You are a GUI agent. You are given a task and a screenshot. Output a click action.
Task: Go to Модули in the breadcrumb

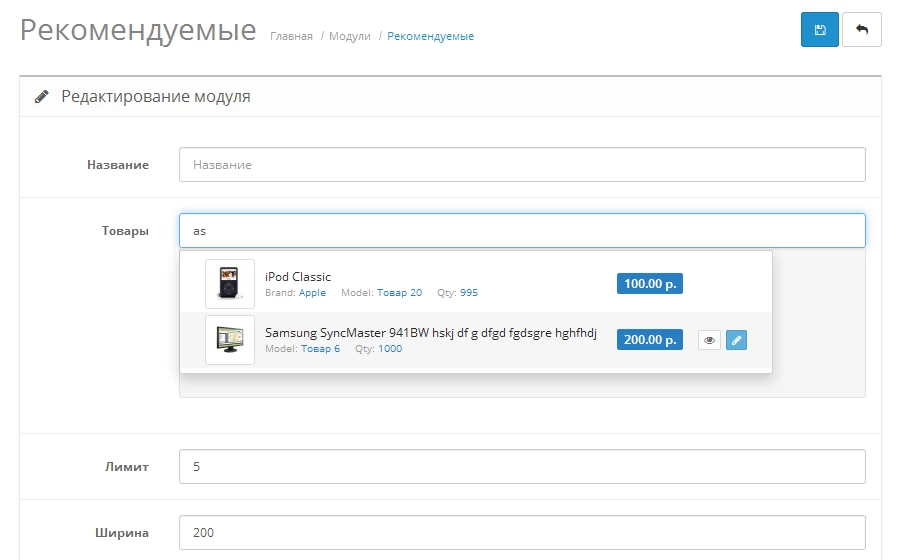(350, 36)
